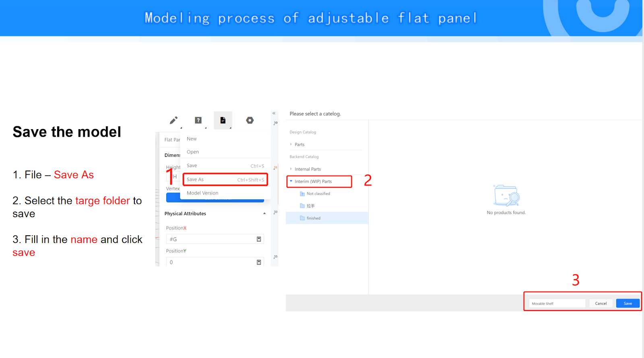Collapse the panel with the double-chevron icon

pos(274,113)
